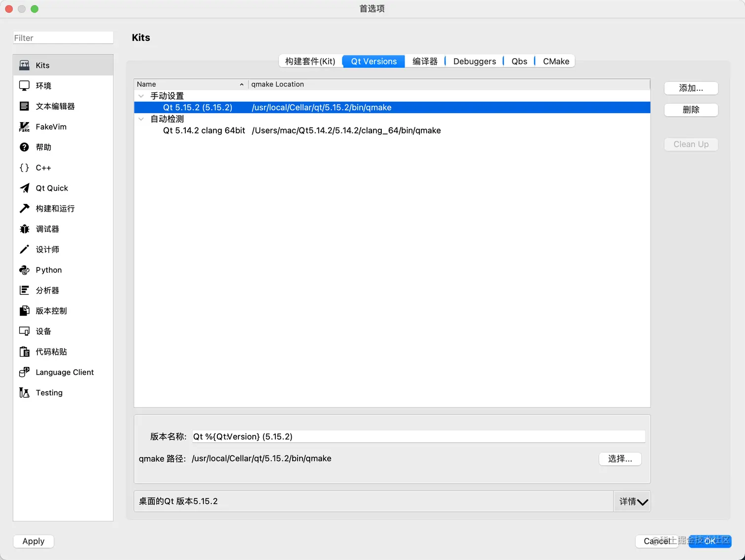Viewport: 745px width, 560px height.
Task: Open the 编译器 tab
Action: 425,61
